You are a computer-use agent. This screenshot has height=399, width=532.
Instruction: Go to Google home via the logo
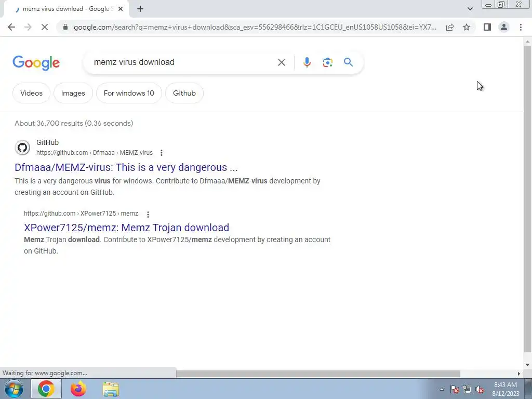coord(36,63)
